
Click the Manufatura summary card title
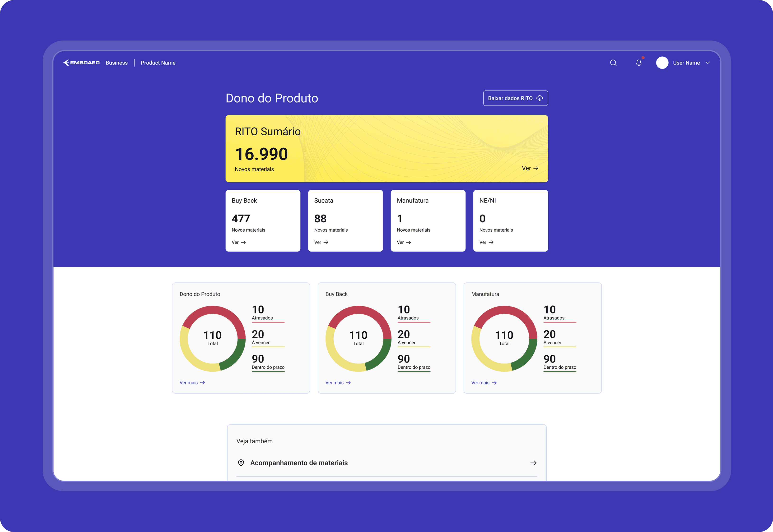(412, 200)
